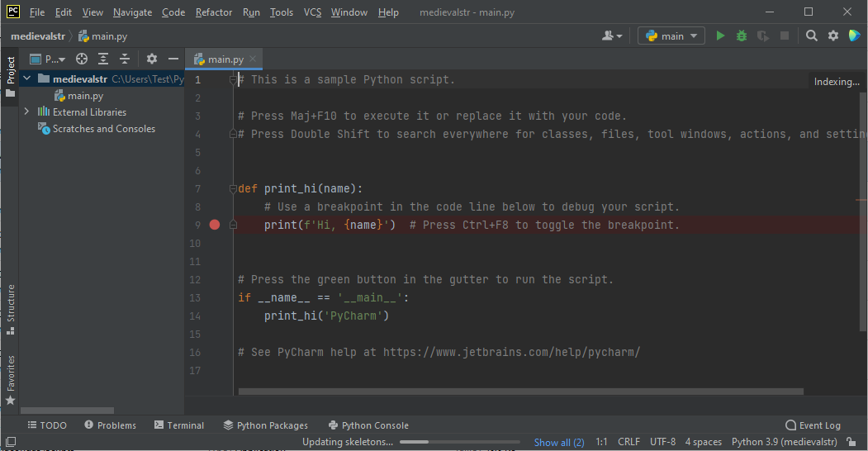The image size is (868, 451).
Task: Click fold end marker on line 9
Action: [233, 225]
